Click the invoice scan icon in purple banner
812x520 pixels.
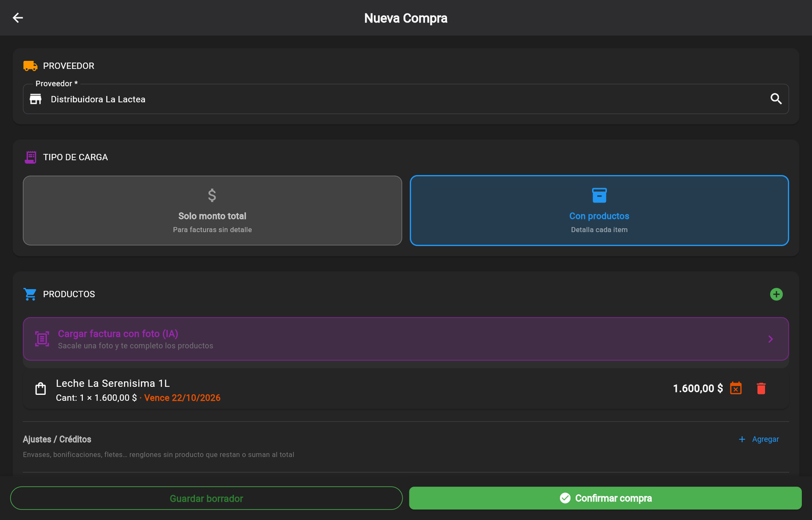42,339
